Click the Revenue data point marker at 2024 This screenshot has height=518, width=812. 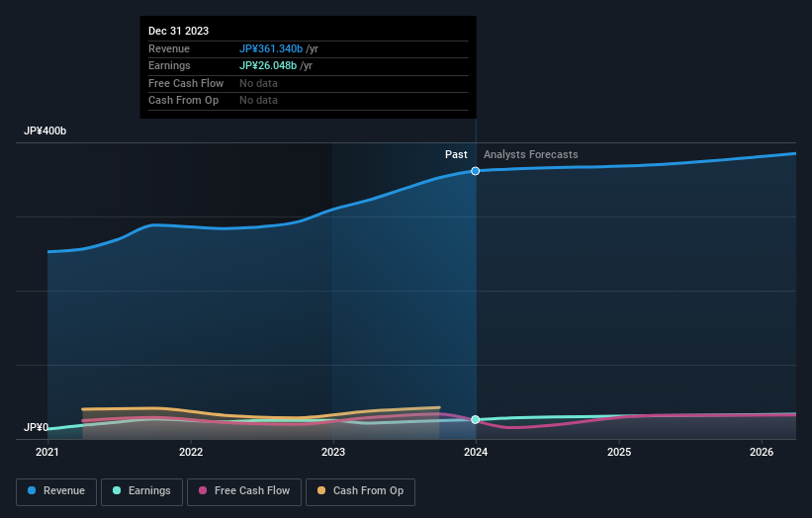[475, 171]
